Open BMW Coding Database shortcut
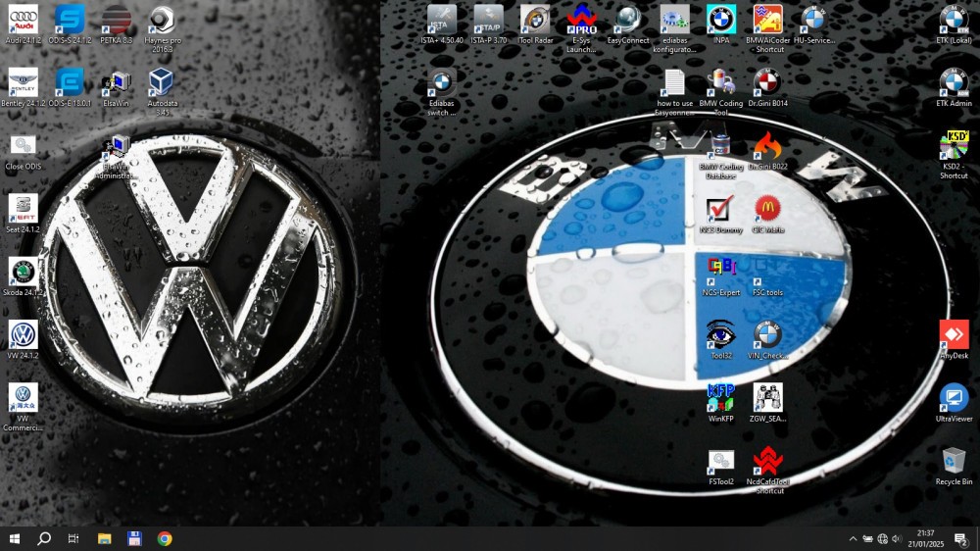Screen dimensions: 980x551 tap(721, 156)
